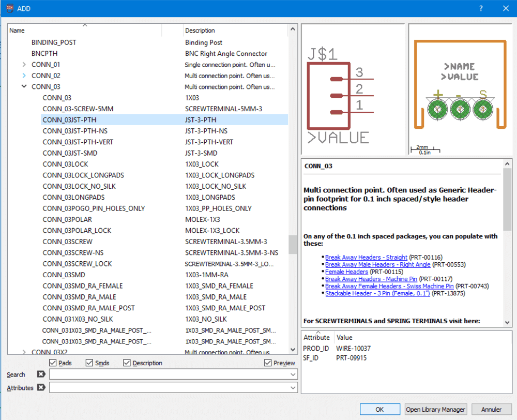
Task: Expand the CONN_01 tree node
Action: pos(24,64)
